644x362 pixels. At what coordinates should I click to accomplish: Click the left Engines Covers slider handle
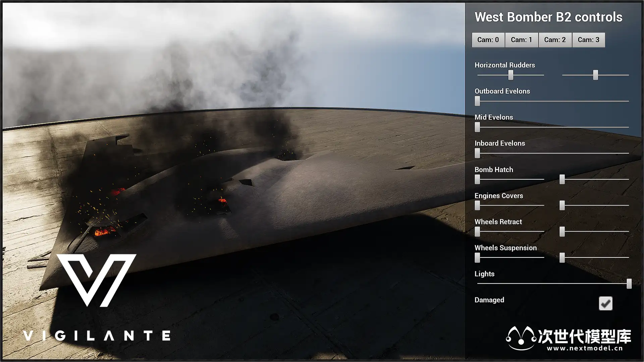(x=477, y=205)
